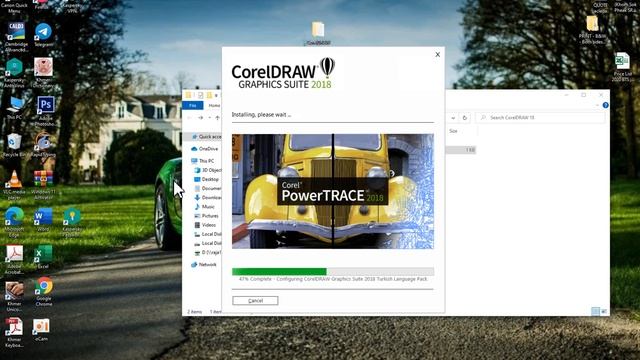Click the PowerTRACE 2018 splash image
640x360 pixels.
pyautogui.click(x=333, y=191)
